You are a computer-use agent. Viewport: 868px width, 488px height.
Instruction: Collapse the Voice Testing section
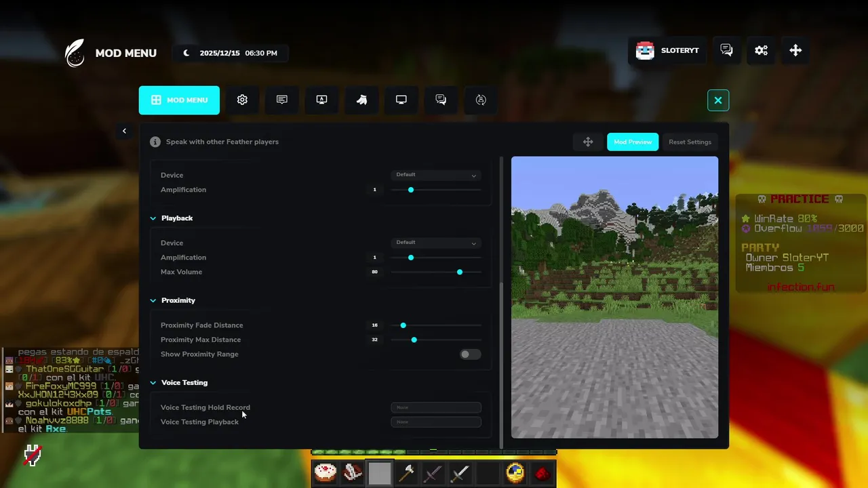[153, 383]
